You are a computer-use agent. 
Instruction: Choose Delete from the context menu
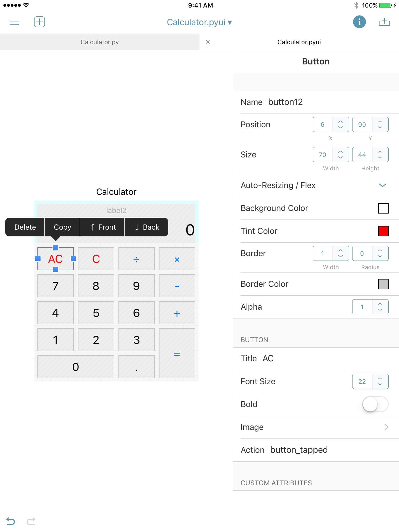[x=25, y=227]
